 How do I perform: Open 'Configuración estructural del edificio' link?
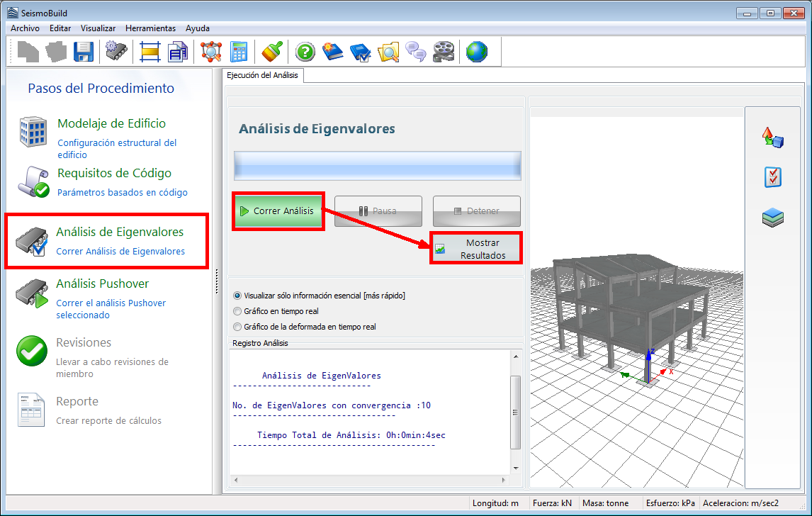tap(117, 148)
